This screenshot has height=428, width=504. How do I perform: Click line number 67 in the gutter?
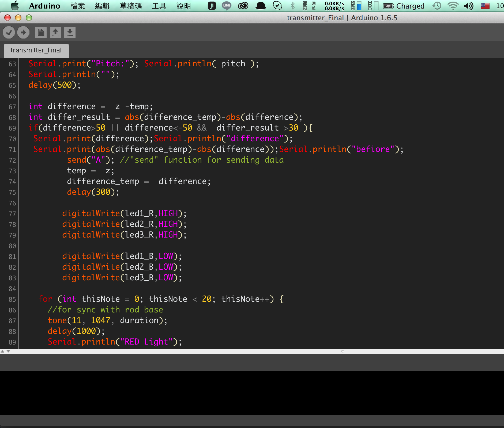click(x=12, y=107)
